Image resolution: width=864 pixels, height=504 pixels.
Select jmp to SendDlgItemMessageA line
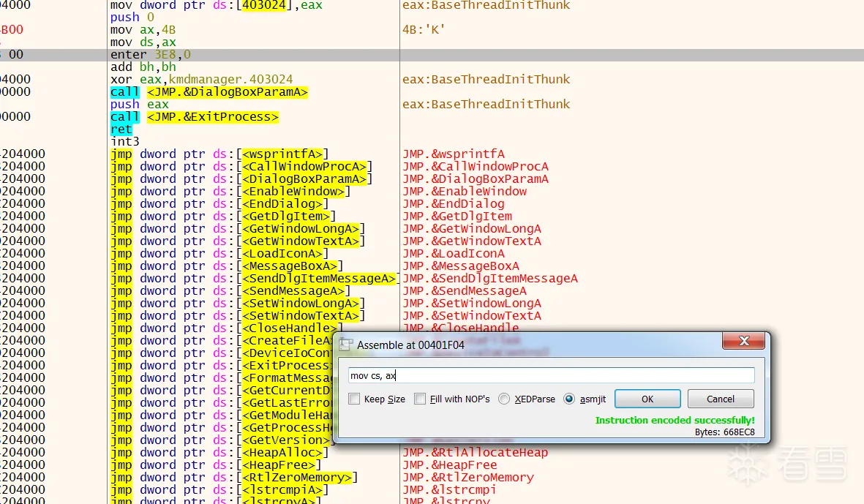255,279
